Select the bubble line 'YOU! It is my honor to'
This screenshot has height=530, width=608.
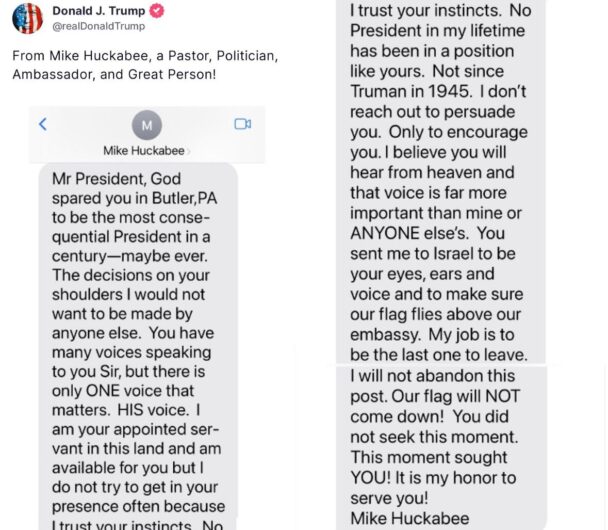tap(433, 478)
